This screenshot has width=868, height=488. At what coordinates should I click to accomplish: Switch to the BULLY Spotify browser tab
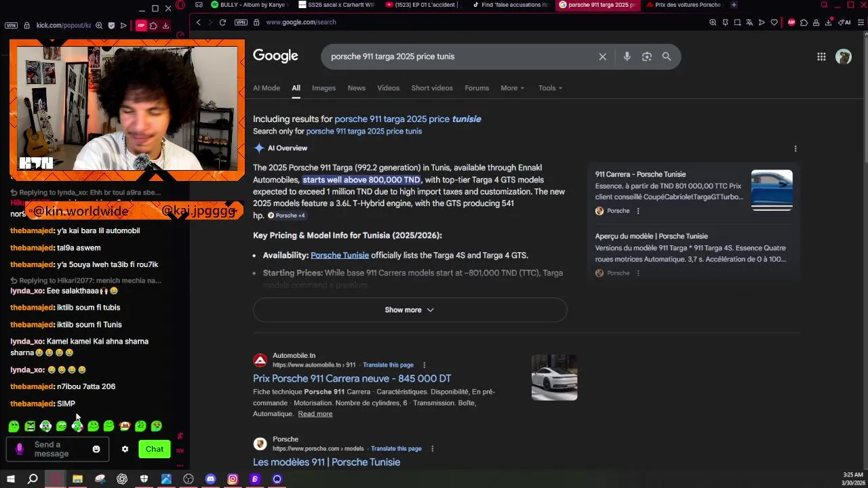(x=248, y=5)
